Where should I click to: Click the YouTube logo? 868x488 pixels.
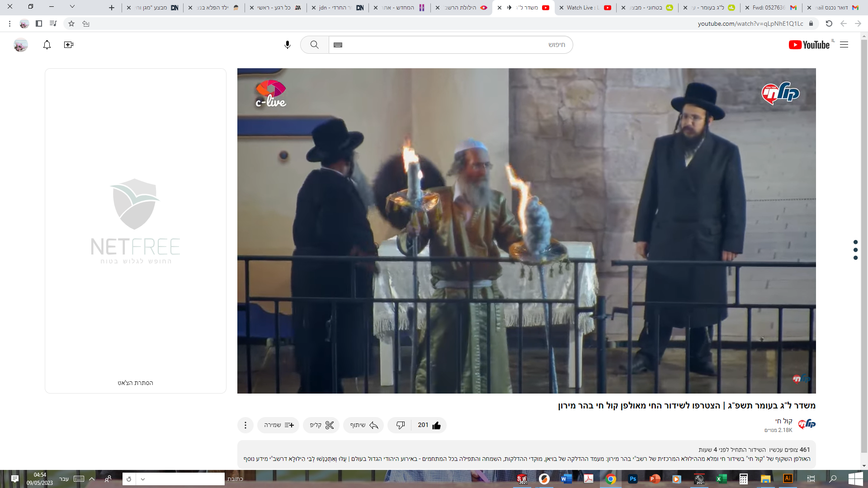809,45
